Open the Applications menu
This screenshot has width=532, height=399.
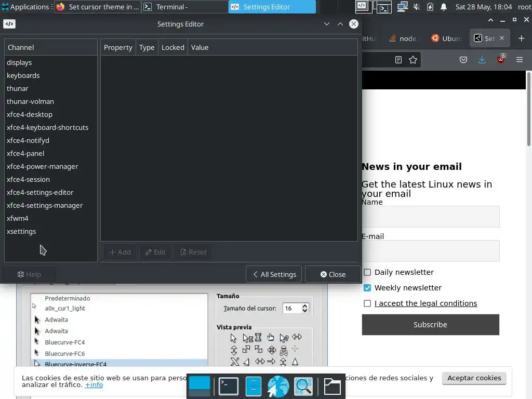click(x=26, y=7)
